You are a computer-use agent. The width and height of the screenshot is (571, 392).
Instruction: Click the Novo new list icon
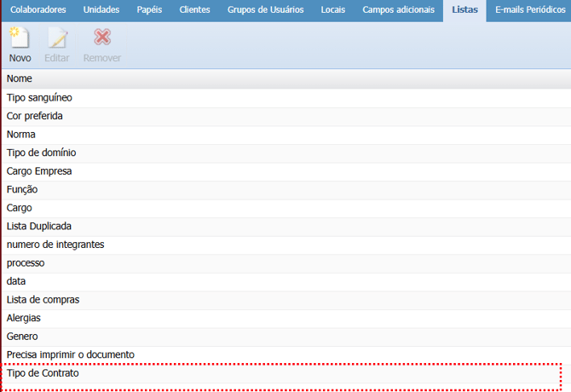[x=20, y=38]
